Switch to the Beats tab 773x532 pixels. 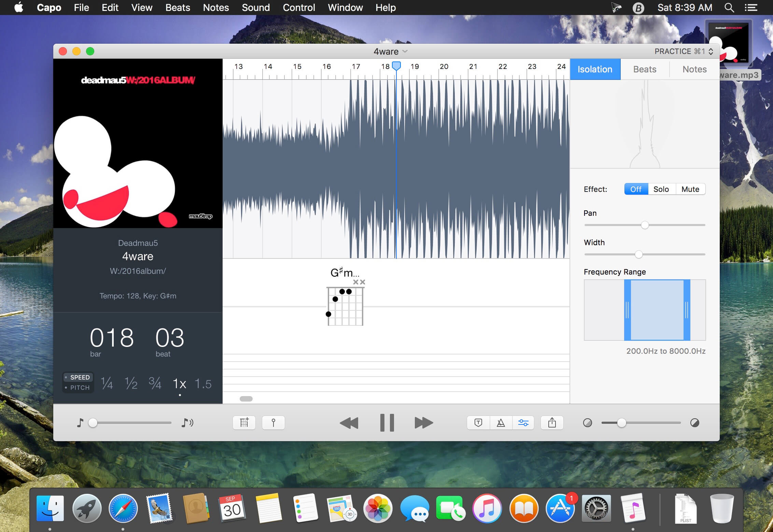pyautogui.click(x=645, y=69)
